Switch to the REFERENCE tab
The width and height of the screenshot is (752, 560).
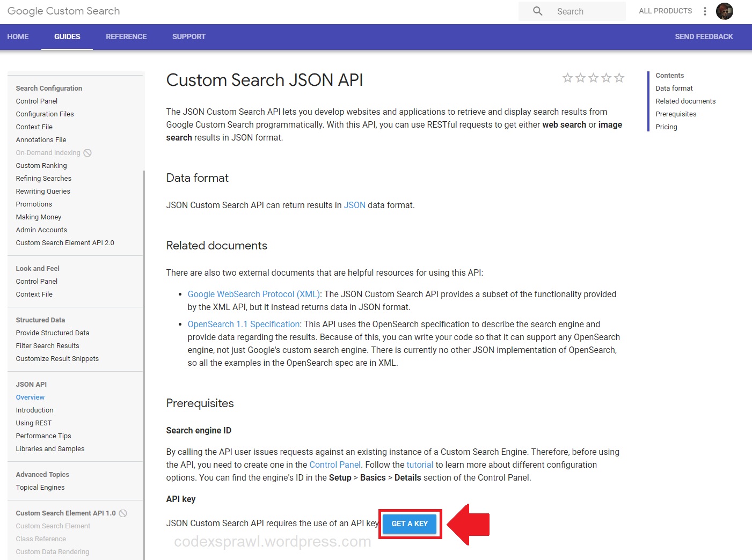[x=126, y=36]
